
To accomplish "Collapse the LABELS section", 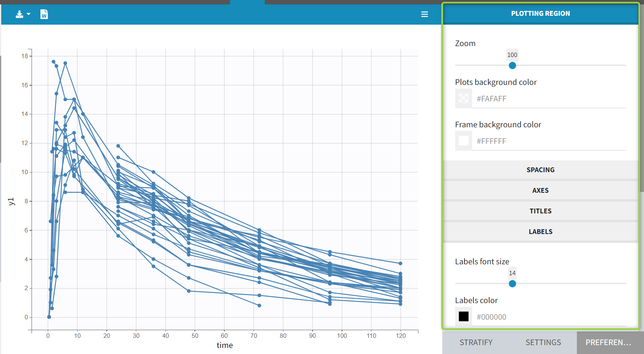I will [x=540, y=232].
